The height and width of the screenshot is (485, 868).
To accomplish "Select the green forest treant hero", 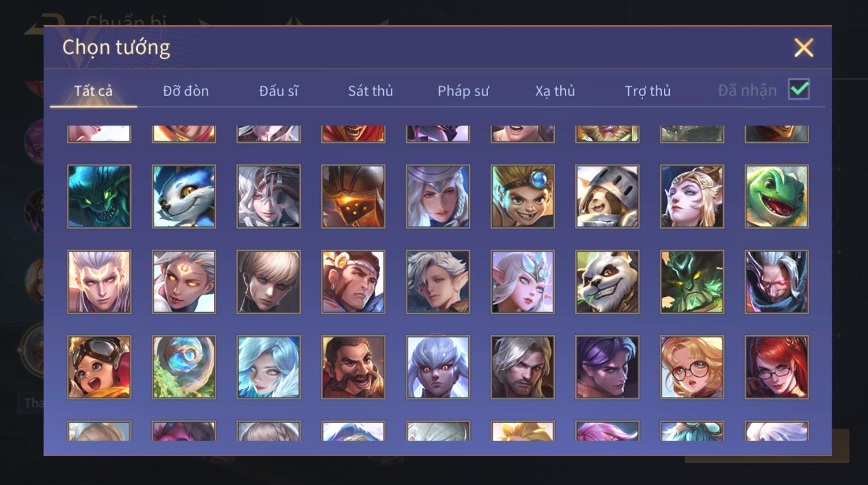I will 692,282.
